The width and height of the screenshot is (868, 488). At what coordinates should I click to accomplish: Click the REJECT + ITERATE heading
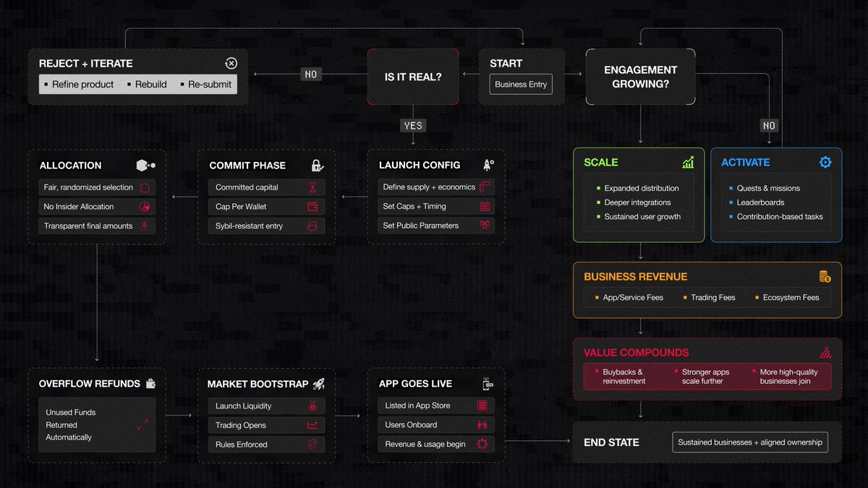click(86, 64)
